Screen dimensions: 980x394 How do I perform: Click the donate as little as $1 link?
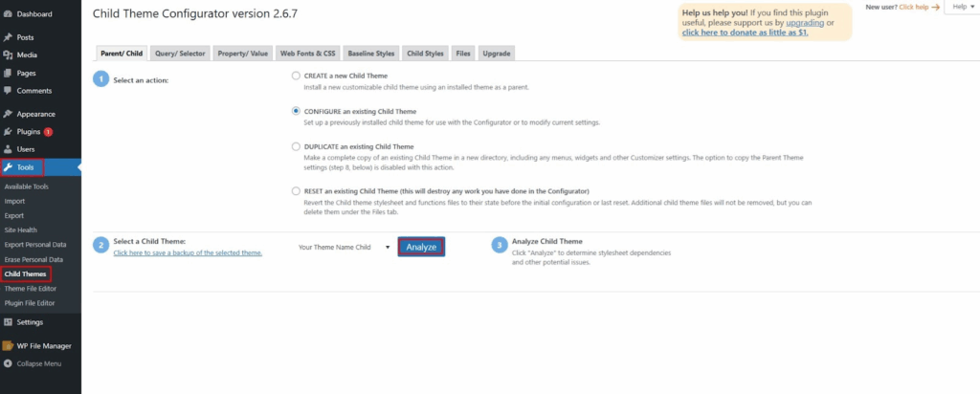click(745, 33)
